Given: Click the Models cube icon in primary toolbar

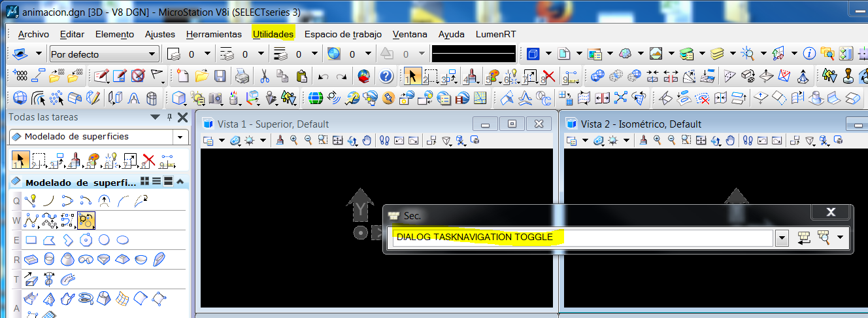Looking at the screenshot, I should (x=533, y=54).
